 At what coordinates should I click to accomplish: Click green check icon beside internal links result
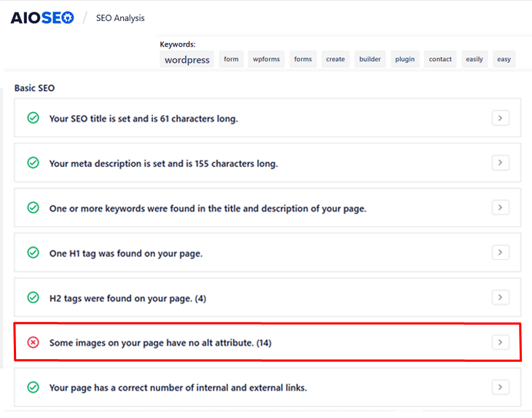(x=34, y=387)
